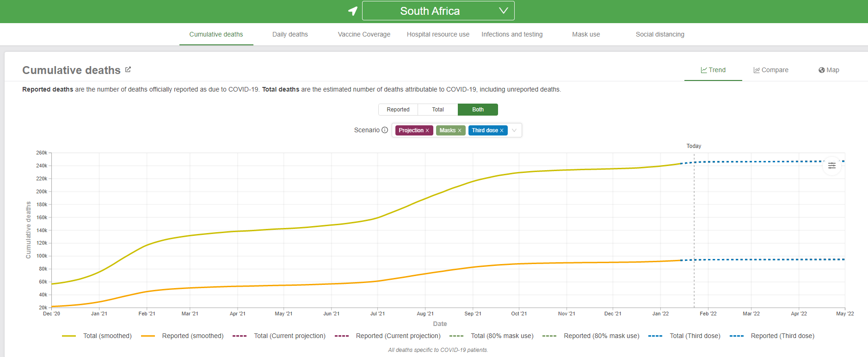This screenshot has width=868, height=357.
Task: Switch to the Map view
Action: 828,70
